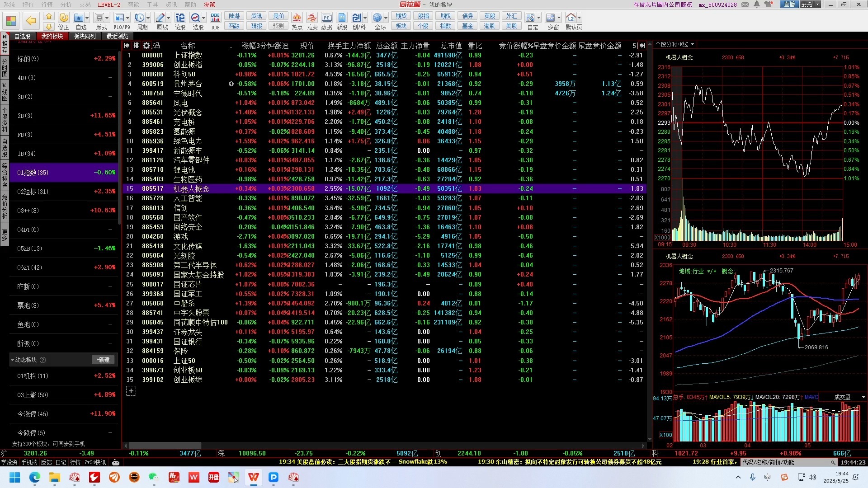Image resolution: width=868 pixels, height=488 pixels.
Task: Click the 直播 live button
Action: [789, 5]
